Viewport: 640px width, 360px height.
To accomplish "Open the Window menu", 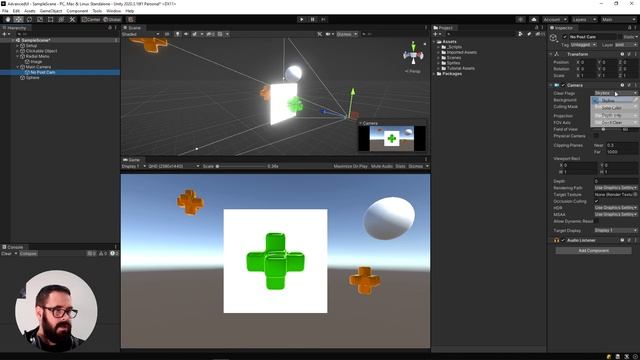I will point(113,11).
